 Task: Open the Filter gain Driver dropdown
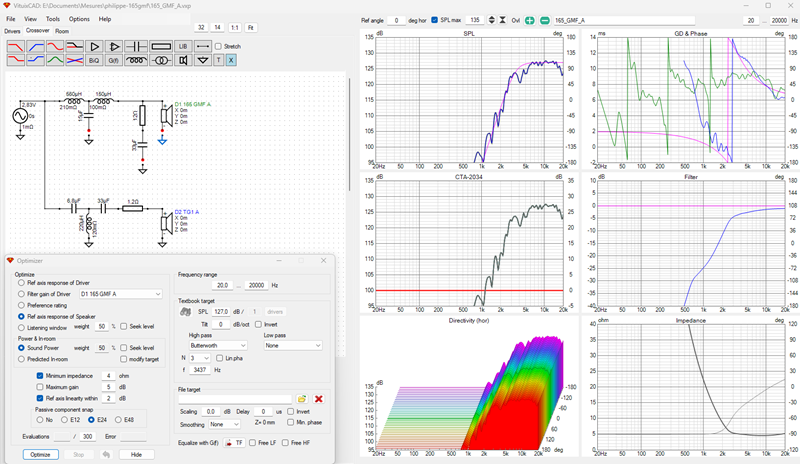[x=120, y=294]
